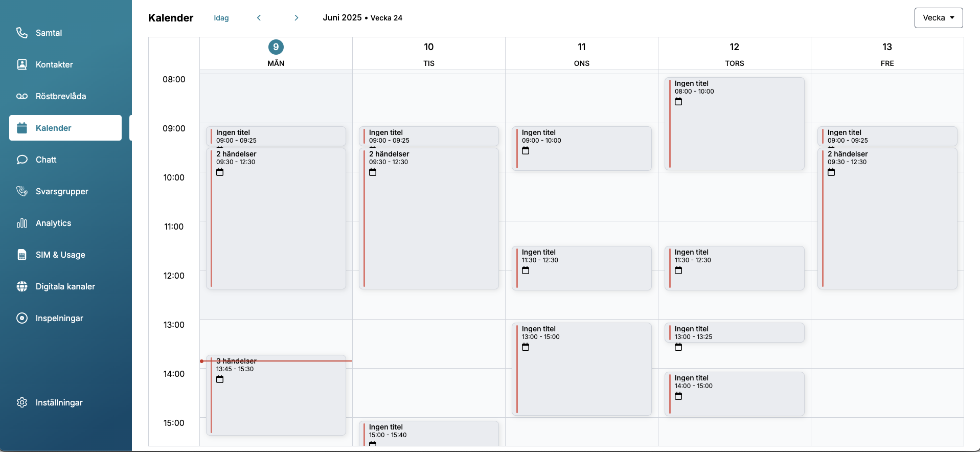Viewport: 980px width, 452px height.
Task: Click the Kontakter contact card icon
Action: [21, 64]
